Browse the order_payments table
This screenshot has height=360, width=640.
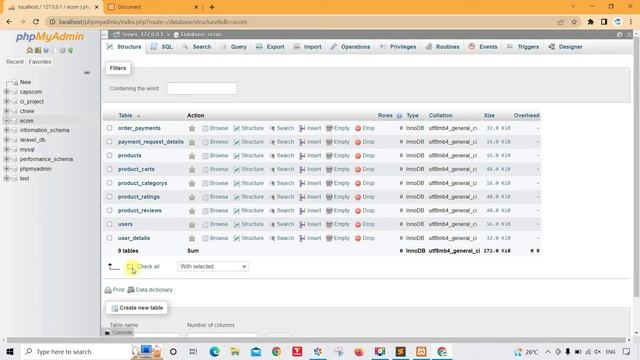pyautogui.click(x=215, y=128)
